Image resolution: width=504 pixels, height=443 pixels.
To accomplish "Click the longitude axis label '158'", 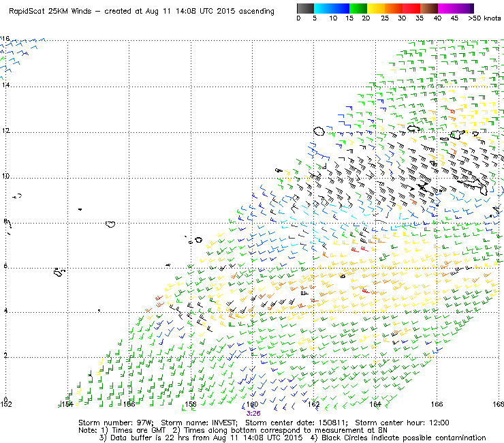I will click(191, 404).
